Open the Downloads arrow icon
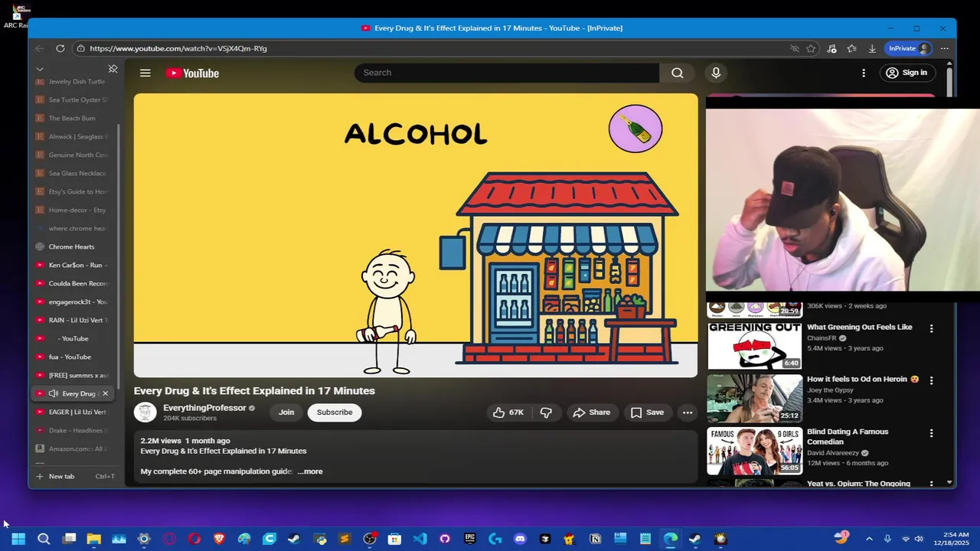 (872, 48)
